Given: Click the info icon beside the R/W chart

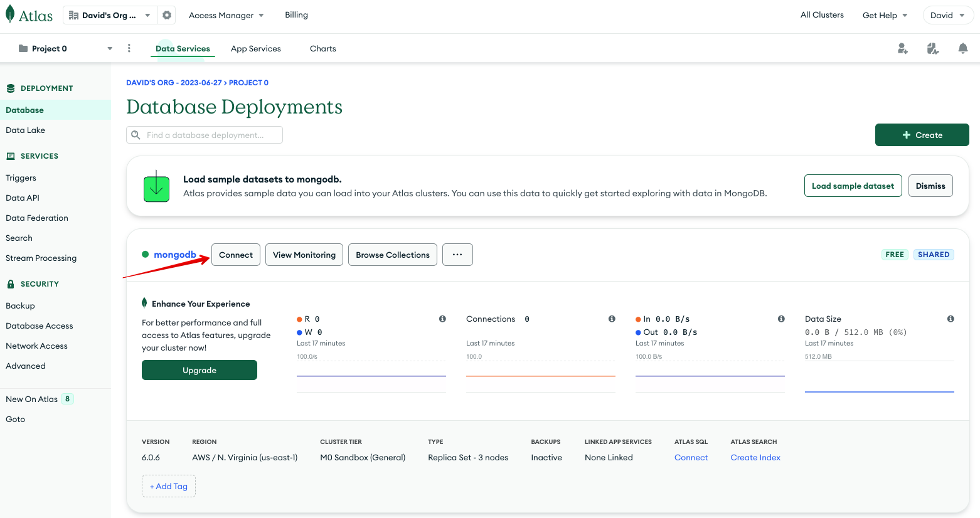Looking at the screenshot, I should [442, 319].
